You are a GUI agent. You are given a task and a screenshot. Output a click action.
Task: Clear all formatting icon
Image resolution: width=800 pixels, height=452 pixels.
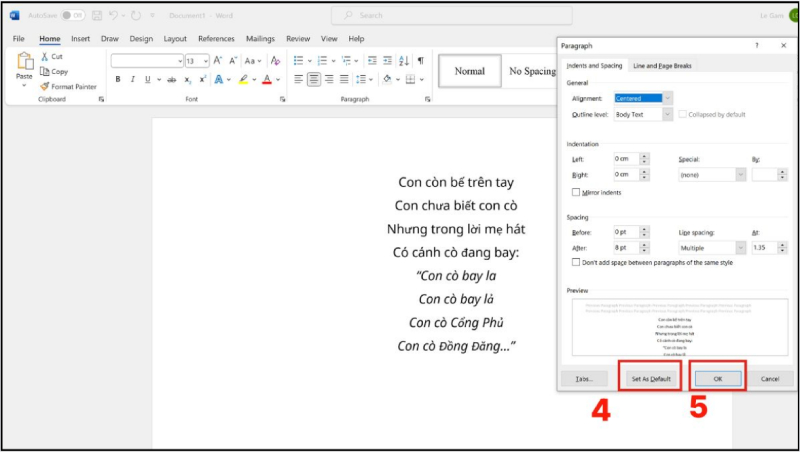[x=276, y=61]
